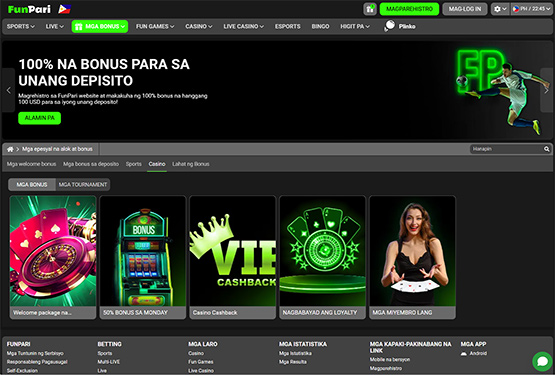Open ESPORTS menu item
The width and height of the screenshot is (555, 375).
tap(287, 26)
